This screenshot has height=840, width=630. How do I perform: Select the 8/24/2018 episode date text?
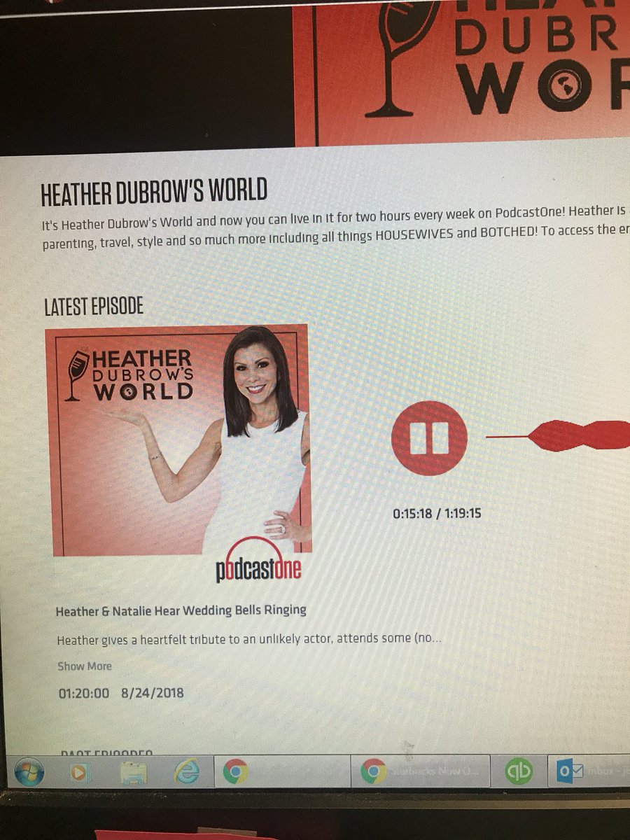[x=152, y=694]
